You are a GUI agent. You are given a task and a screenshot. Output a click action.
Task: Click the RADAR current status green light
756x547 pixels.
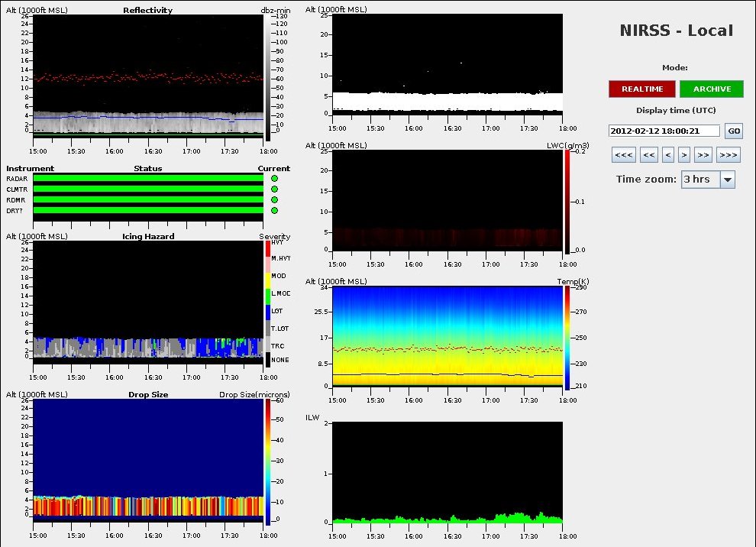(x=274, y=178)
